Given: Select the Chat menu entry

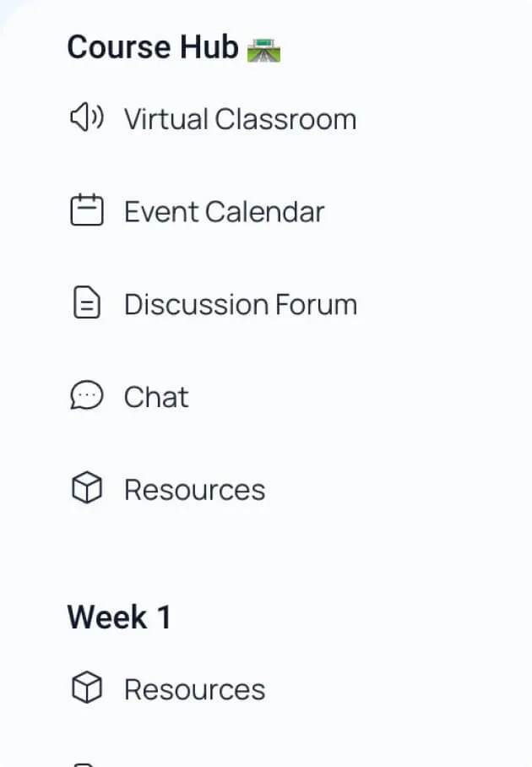Looking at the screenshot, I should pyautogui.click(x=156, y=396).
